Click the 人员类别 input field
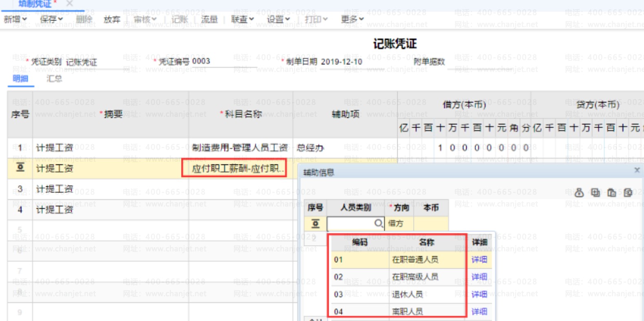This screenshot has width=644, height=321. tap(355, 224)
